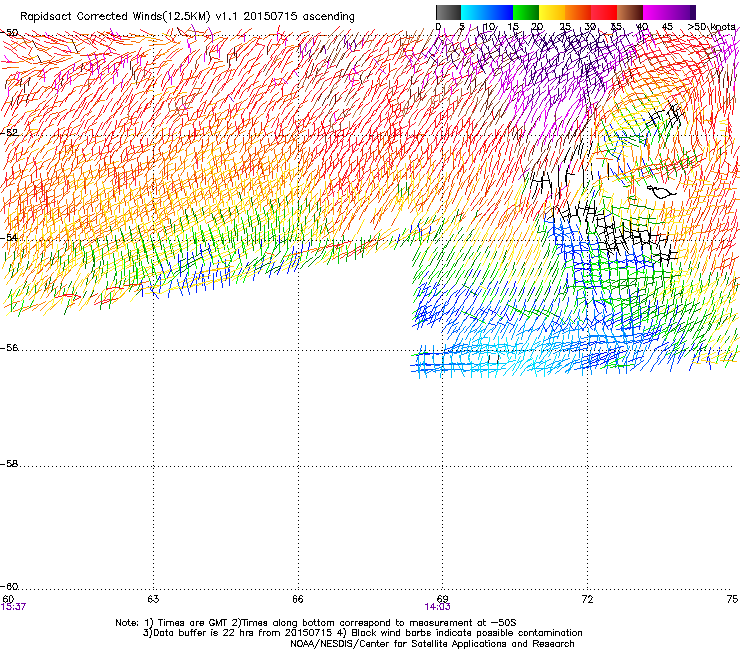
Task: Click the longitude label 75
Action: click(732, 599)
